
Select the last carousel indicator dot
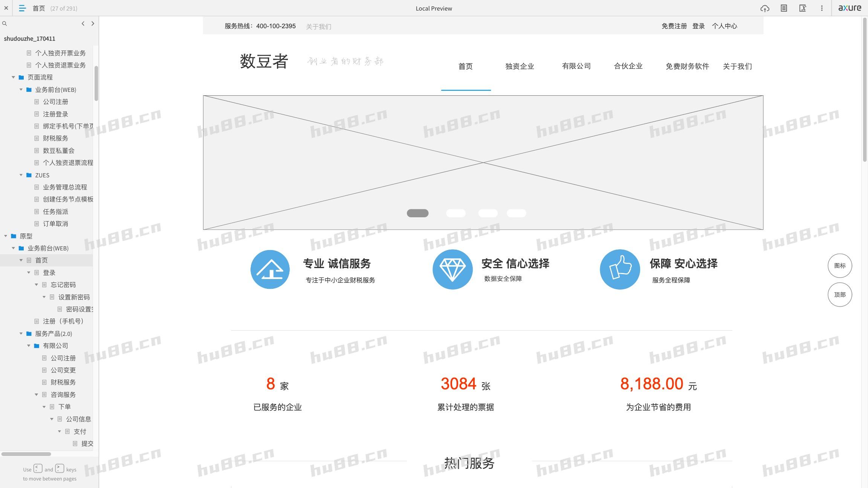coord(516,213)
